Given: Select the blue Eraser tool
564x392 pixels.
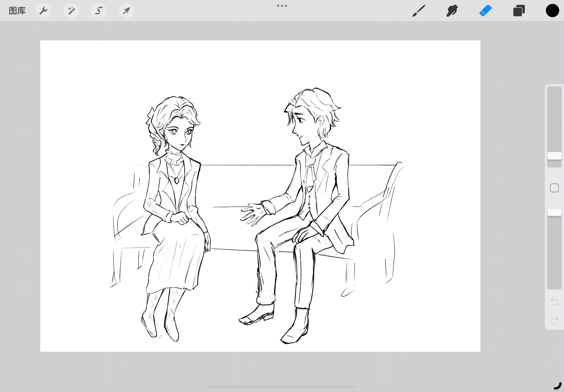Looking at the screenshot, I should [x=485, y=11].
